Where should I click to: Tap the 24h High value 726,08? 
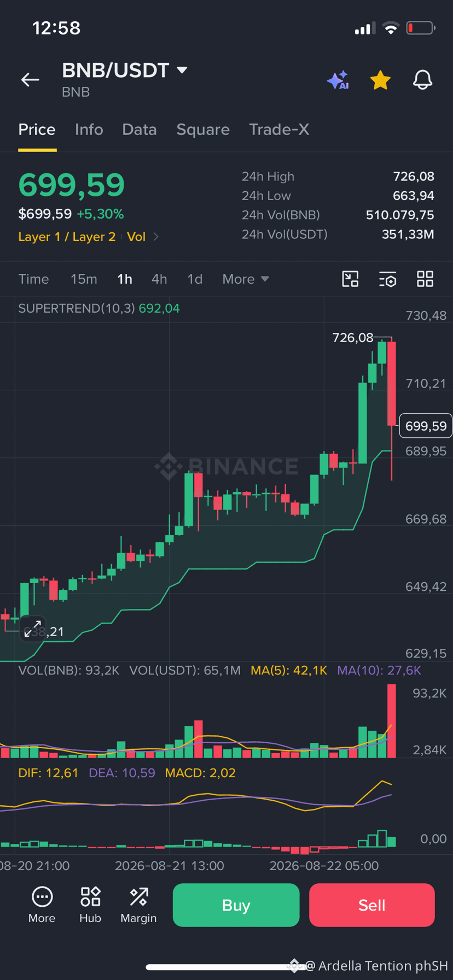tap(414, 177)
